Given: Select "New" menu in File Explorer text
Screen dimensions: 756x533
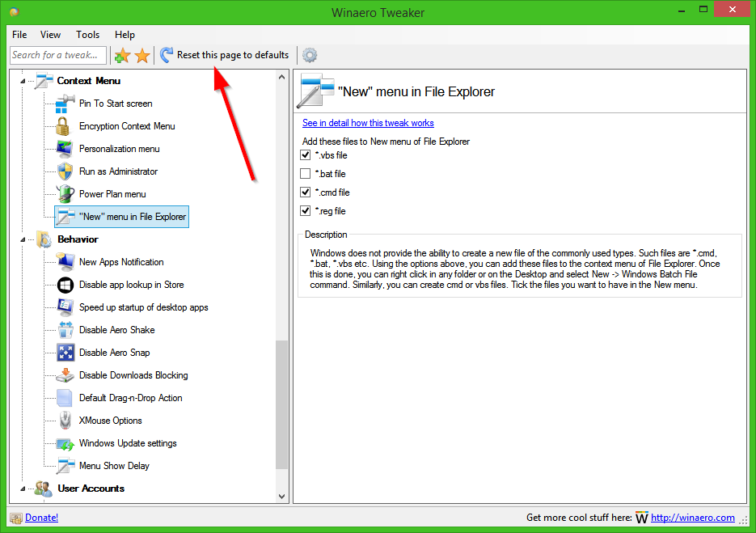Looking at the screenshot, I should (x=133, y=217).
